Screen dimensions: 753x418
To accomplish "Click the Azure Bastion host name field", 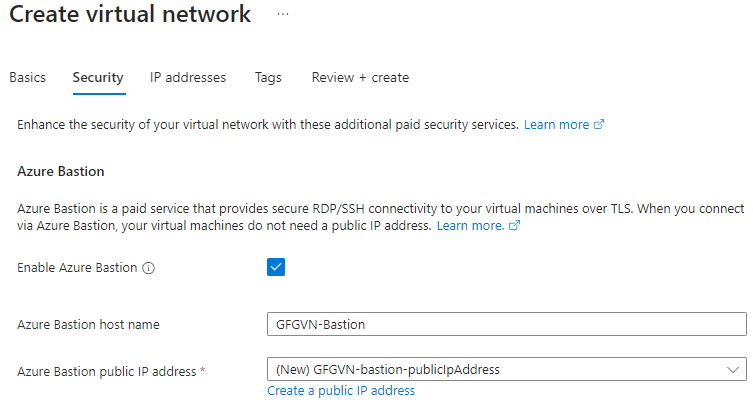I will coord(507,324).
